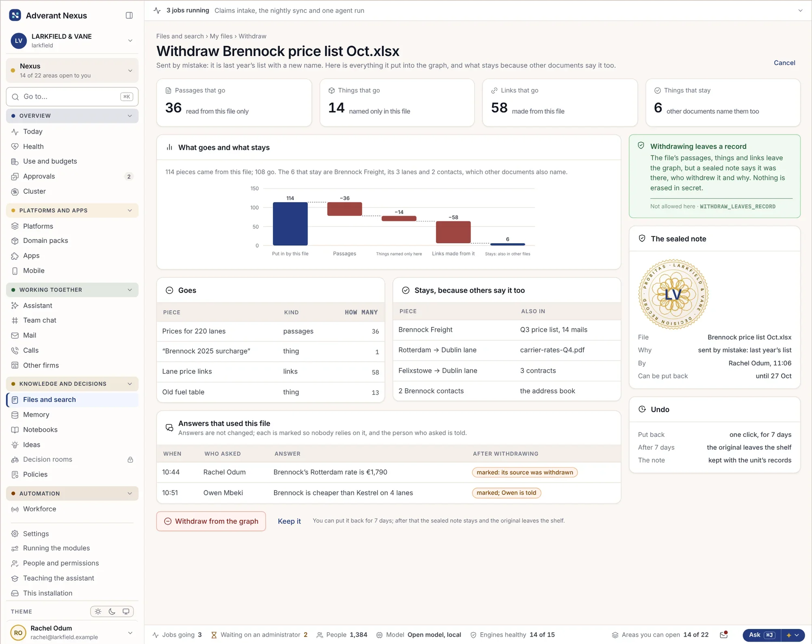The height and width of the screenshot is (644, 812).
Task: Open the Nexus areas dropdown
Action: [72, 71]
